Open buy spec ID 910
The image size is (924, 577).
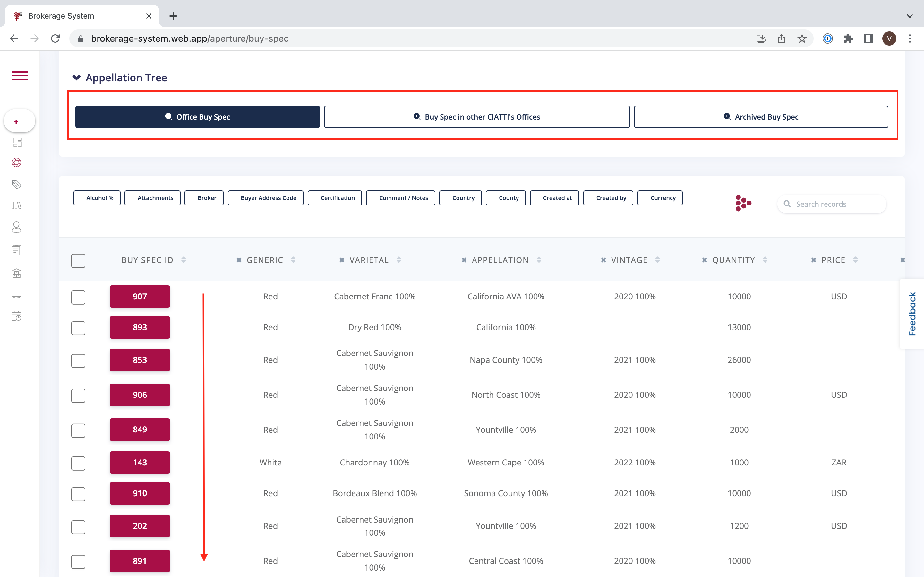coord(140,493)
